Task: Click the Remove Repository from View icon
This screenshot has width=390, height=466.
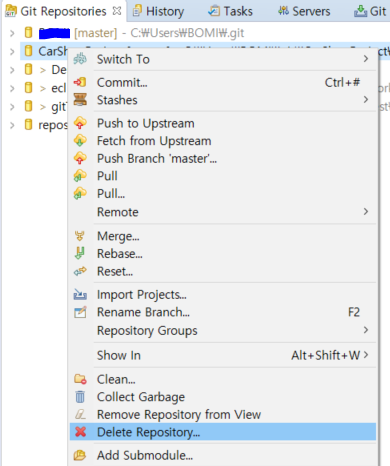Action: [80, 414]
